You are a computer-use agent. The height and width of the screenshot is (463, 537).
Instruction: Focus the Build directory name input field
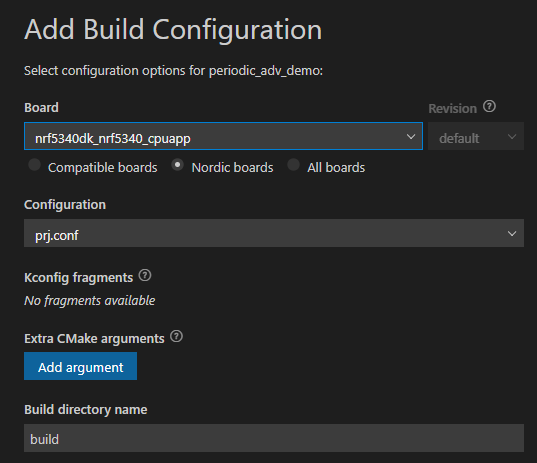274,438
